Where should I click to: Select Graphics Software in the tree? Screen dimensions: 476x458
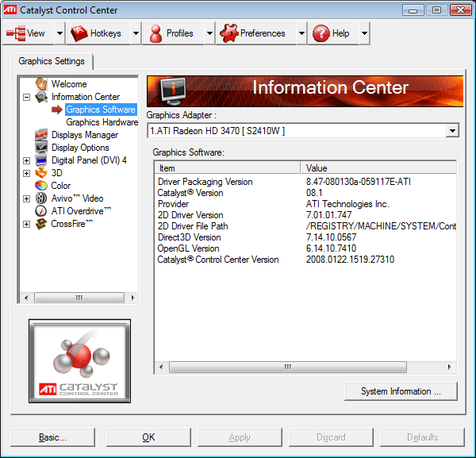click(x=101, y=110)
